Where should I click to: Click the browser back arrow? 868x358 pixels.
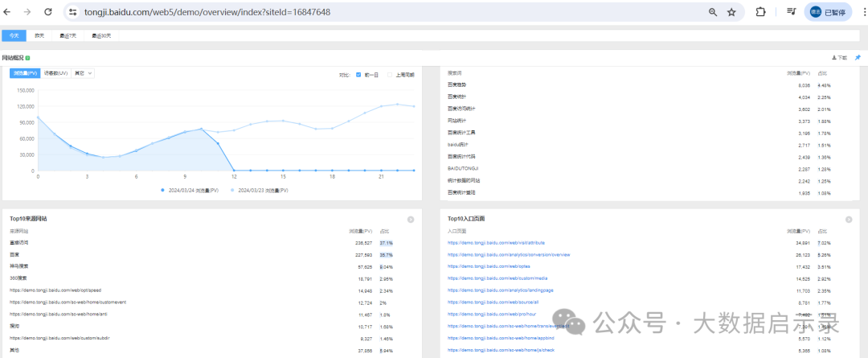pyautogui.click(x=7, y=11)
